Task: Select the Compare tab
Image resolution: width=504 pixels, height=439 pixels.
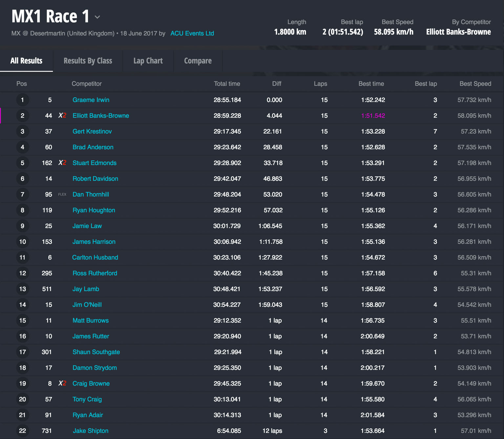Action: tap(198, 61)
